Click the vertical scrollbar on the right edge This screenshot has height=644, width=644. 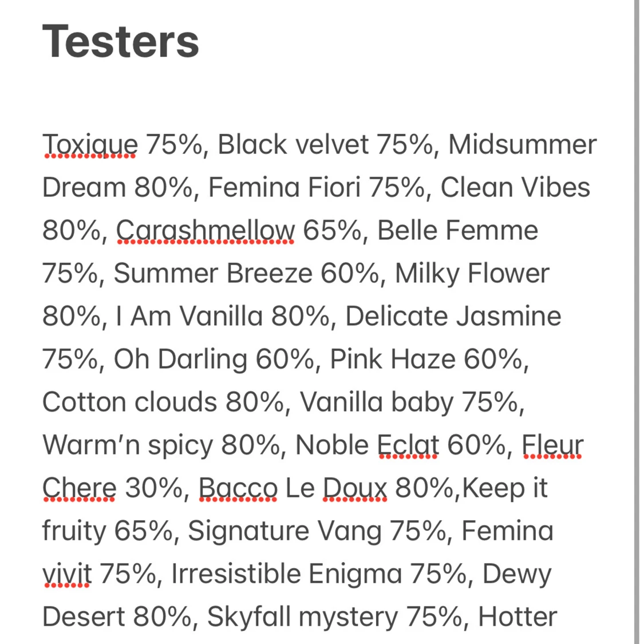tap(636, 321)
